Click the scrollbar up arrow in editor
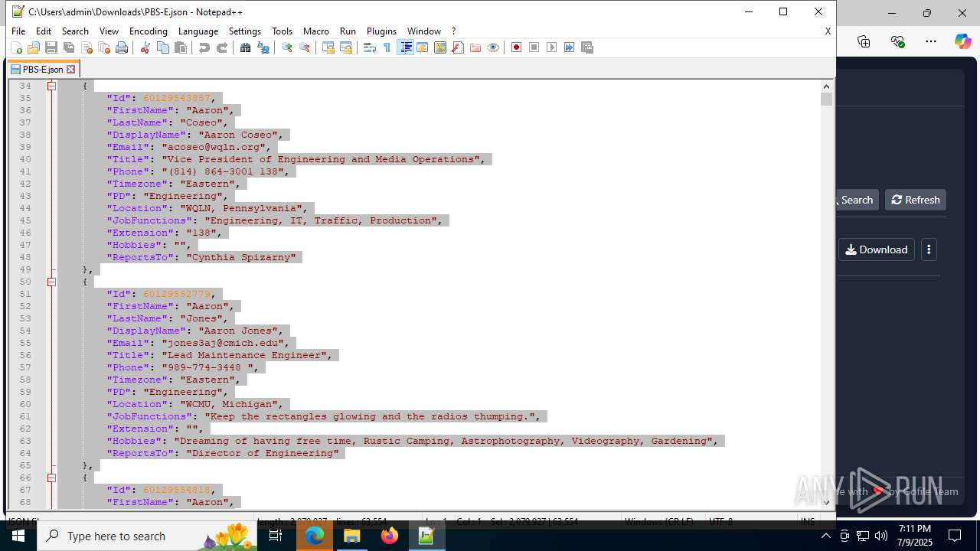This screenshot has width=980, height=551. click(x=826, y=86)
